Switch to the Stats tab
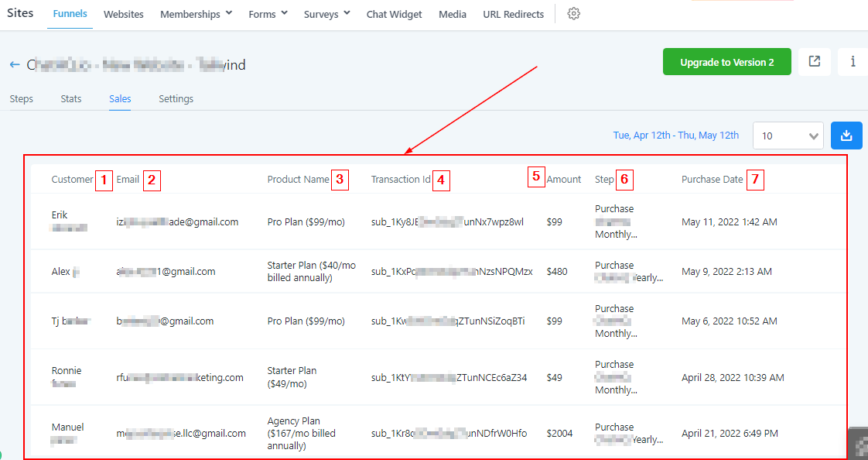Screen dimensions: 868x460 [71, 99]
